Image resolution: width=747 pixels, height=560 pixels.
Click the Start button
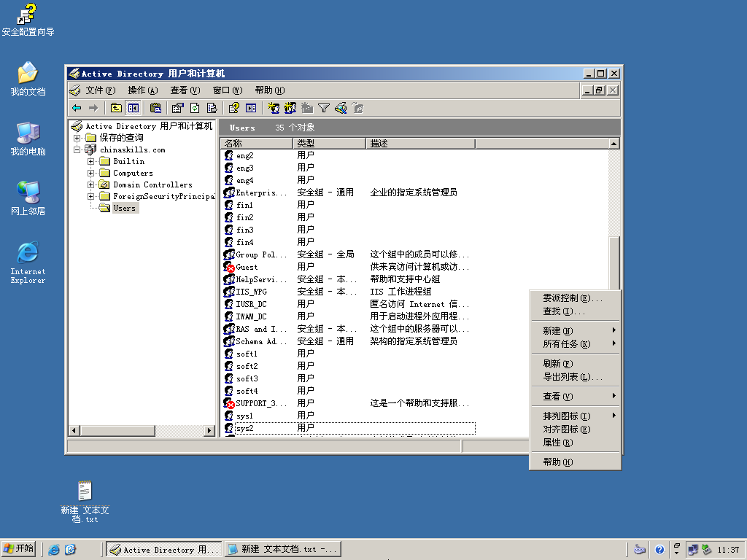[19, 548]
